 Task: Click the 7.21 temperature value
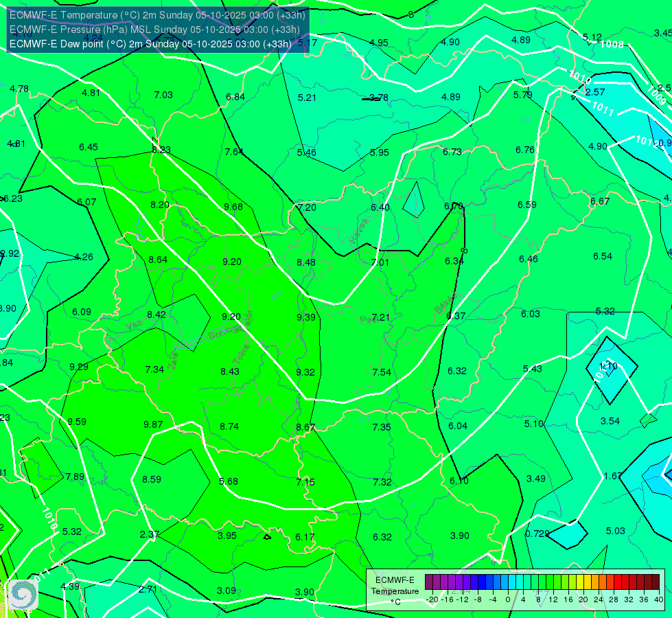tap(380, 317)
